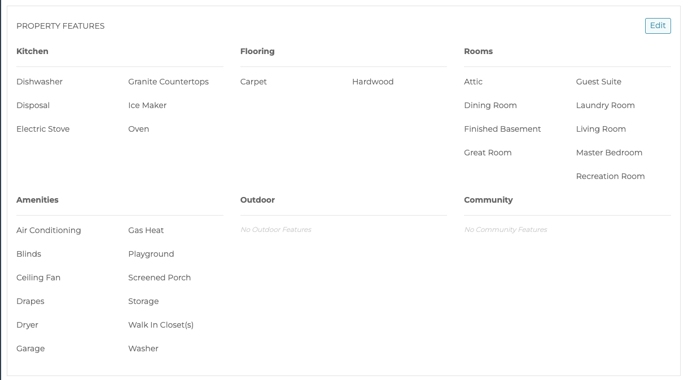The height and width of the screenshot is (380, 688).
Task: Click the Outdoor section heading
Action: pyautogui.click(x=257, y=200)
